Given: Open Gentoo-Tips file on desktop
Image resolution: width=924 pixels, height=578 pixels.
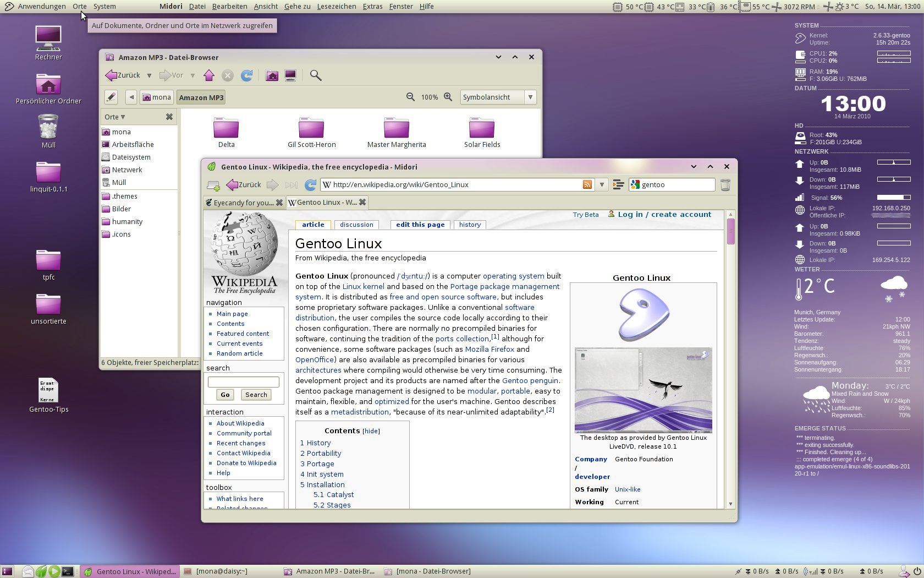Looking at the screenshot, I should tap(48, 395).
